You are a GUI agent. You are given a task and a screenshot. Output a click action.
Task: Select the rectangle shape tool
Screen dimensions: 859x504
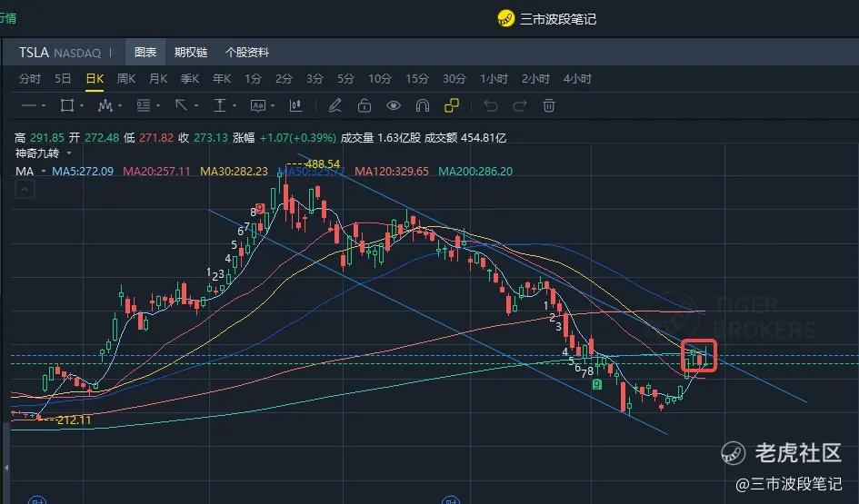[x=67, y=105]
